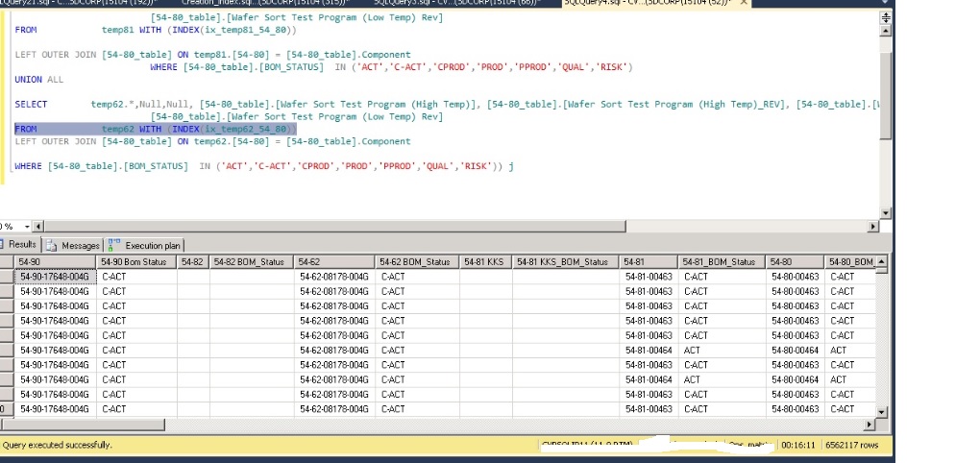Select the 54-90 column header
Screen dimensions: 980x463
click(x=55, y=262)
